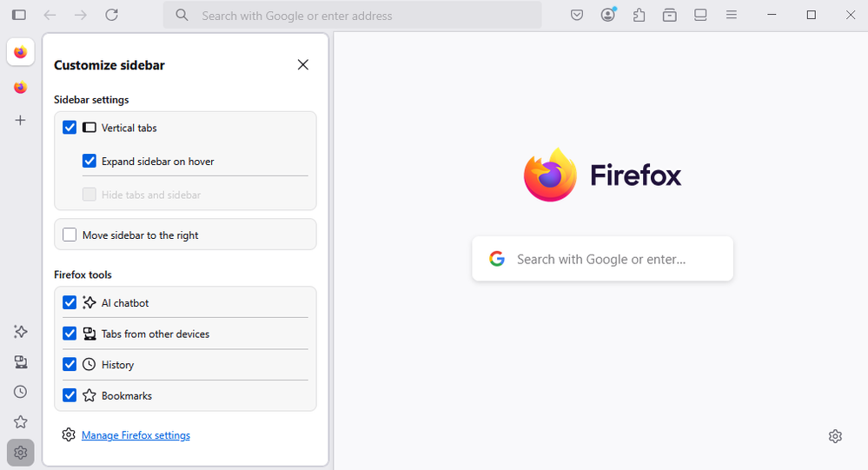Open History clock icon in sidebar strip

(20, 392)
